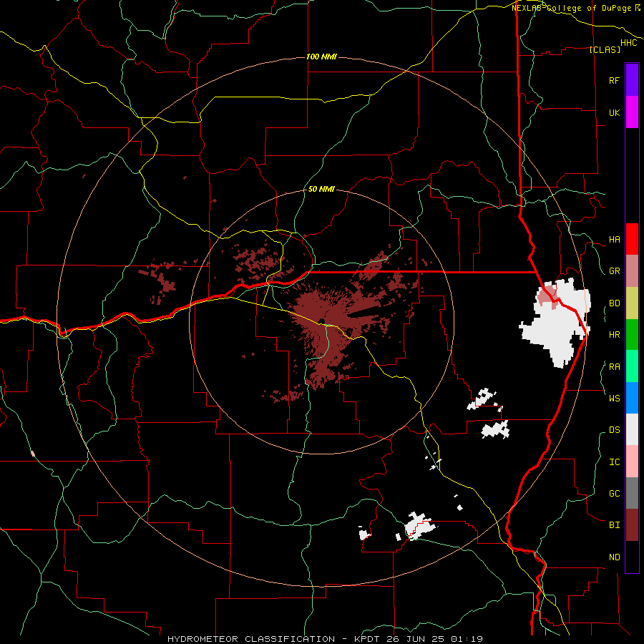Click the RF legend label
The image size is (644, 644).
point(614,80)
